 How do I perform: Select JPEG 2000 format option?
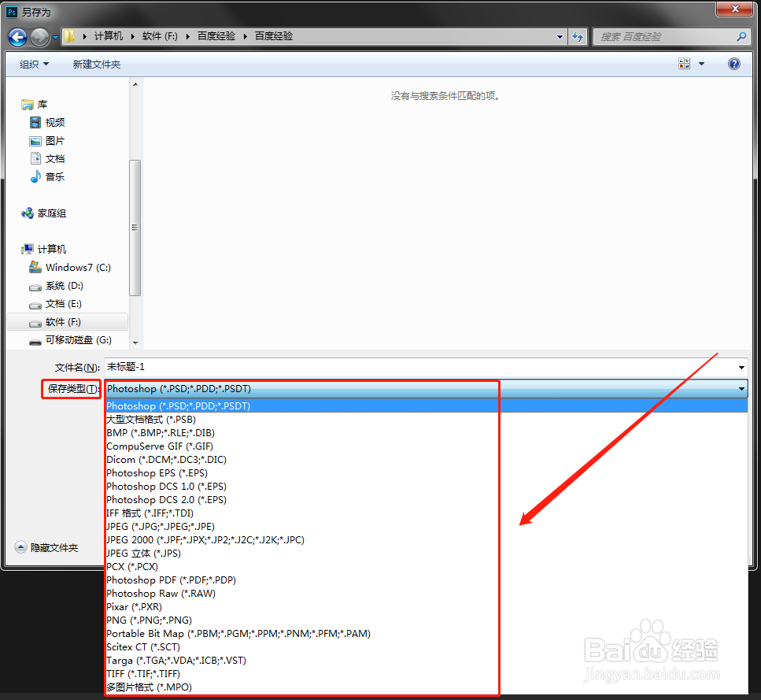coord(426,540)
